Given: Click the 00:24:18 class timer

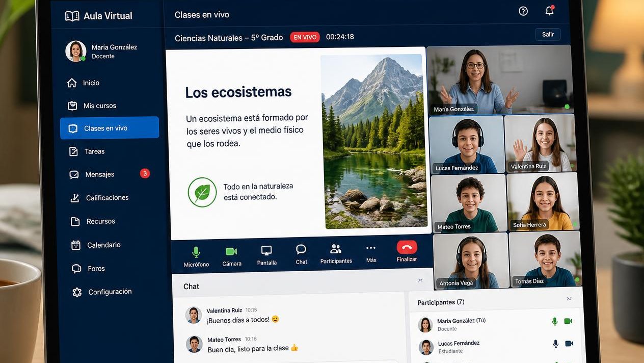Looking at the screenshot, I should (x=340, y=37).
